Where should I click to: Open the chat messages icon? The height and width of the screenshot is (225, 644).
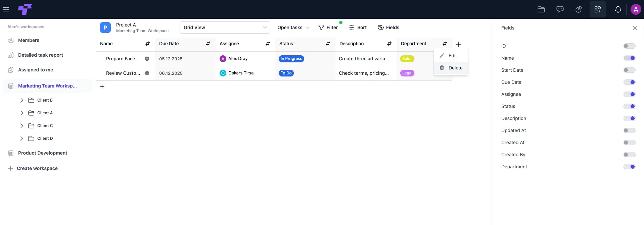pyautogui.click(x=560, y=9)
